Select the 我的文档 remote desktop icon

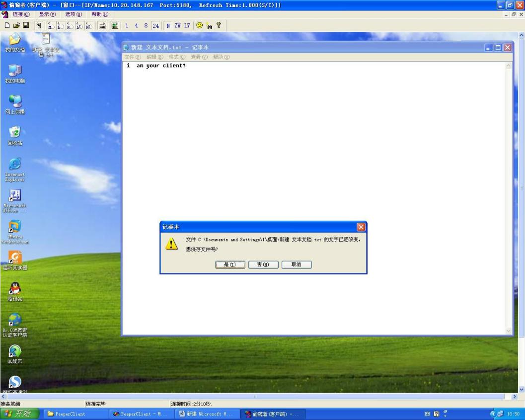(15, 43)
